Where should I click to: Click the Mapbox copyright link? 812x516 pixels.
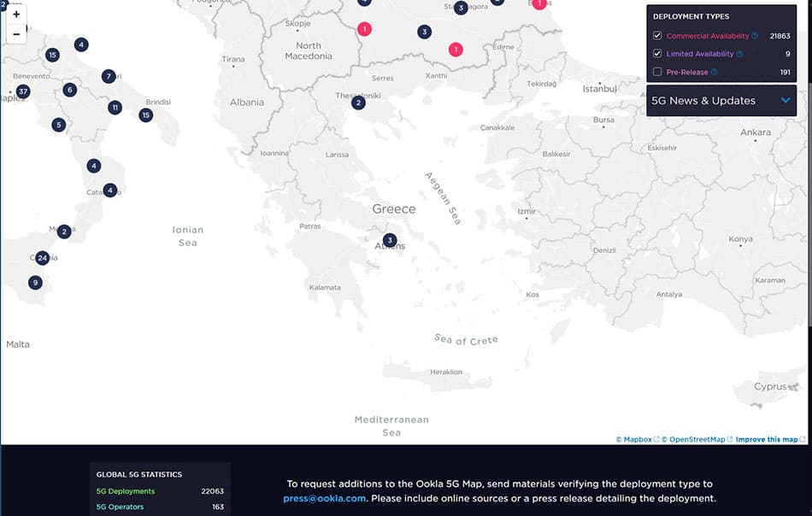click(x=636, y=438)
